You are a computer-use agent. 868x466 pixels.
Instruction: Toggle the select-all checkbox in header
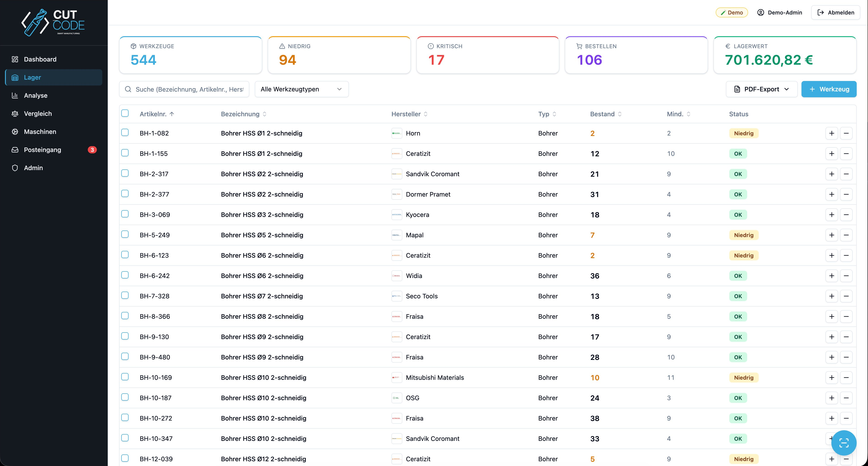pyautogui.click(x=125, y=113)
